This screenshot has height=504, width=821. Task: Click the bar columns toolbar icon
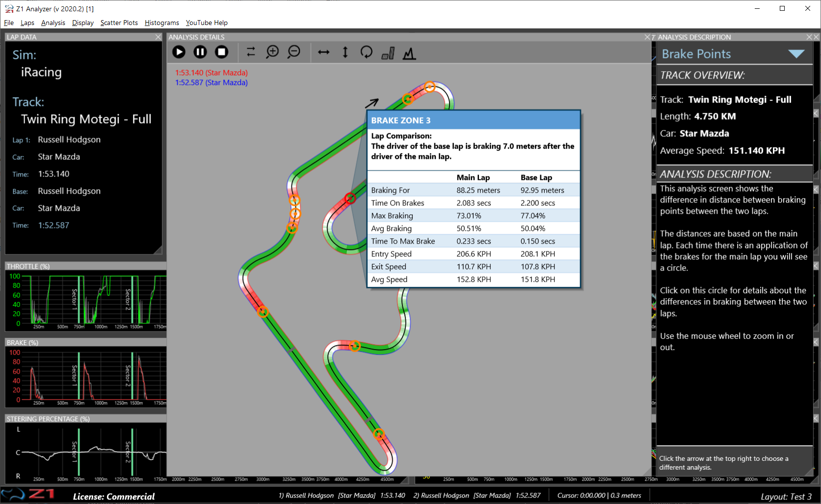point(388,53)
